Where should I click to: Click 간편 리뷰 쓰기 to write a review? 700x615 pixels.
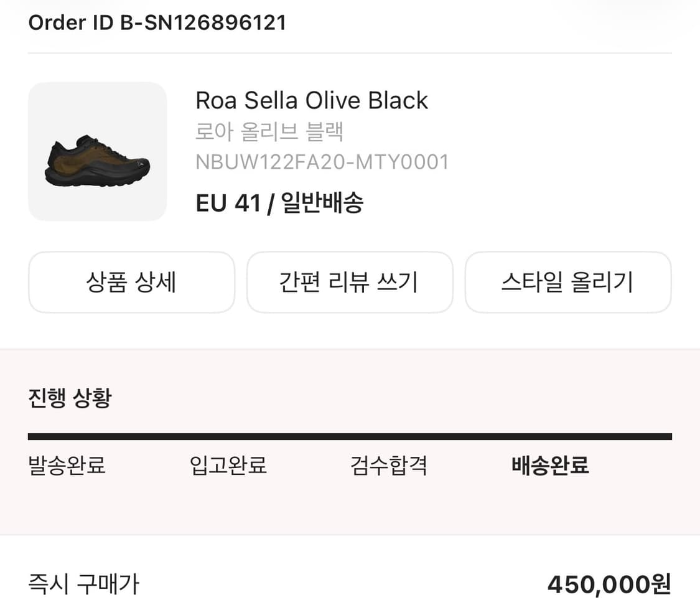[350, 282]
